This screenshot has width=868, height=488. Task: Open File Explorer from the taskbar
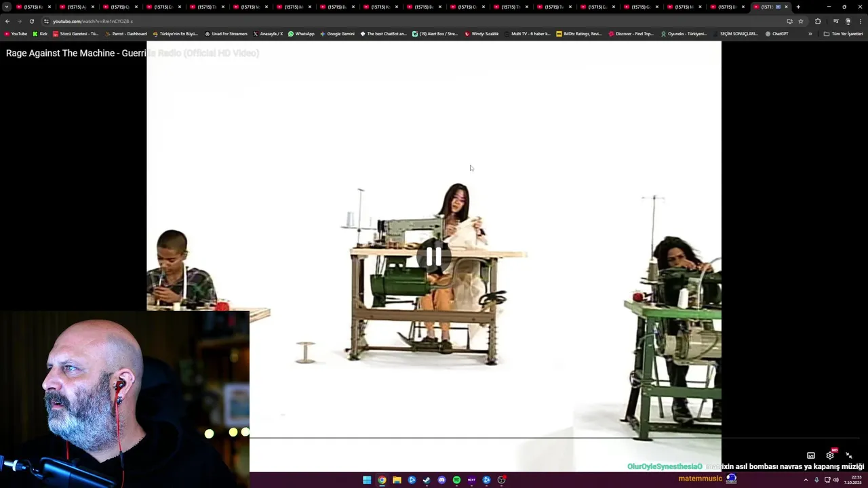pos(397,480)
